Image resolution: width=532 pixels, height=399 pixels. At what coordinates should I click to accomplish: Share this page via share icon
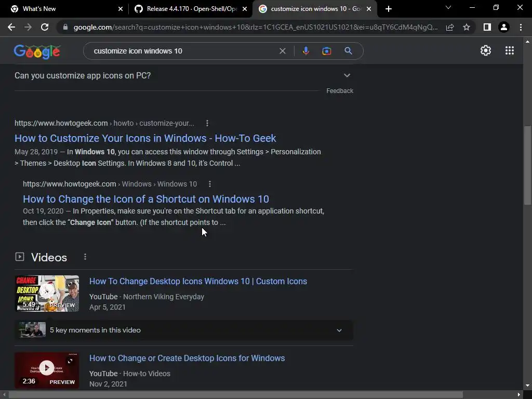(450, 27)
